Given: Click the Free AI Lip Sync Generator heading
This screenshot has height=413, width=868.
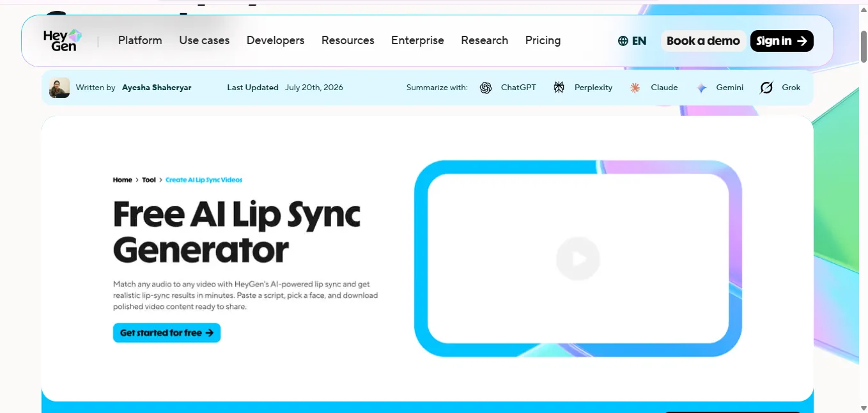Looking at the screenshot, I should click(x=236, y=232).
